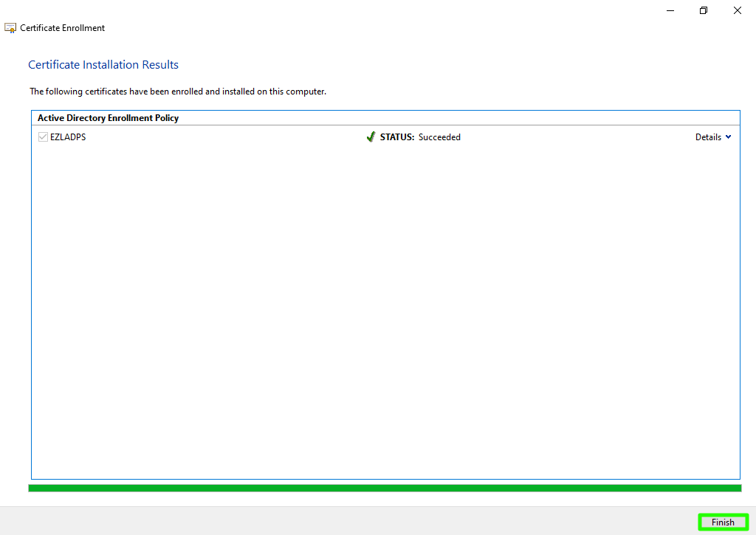Close the Certificate Enrollment window
The image size is (756, 535).
click(738, 10)
